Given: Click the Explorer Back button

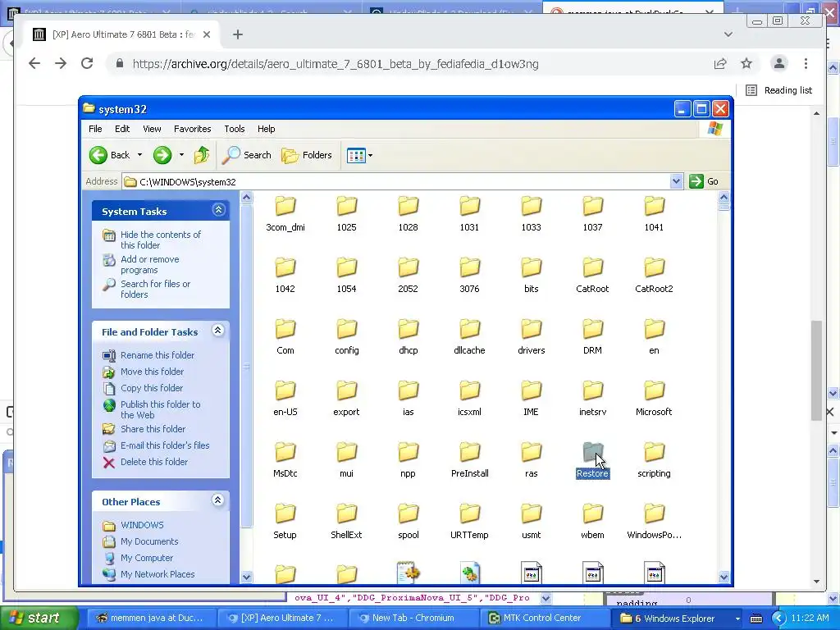Looking at the screenshot, I should click(x=111, y=155).
